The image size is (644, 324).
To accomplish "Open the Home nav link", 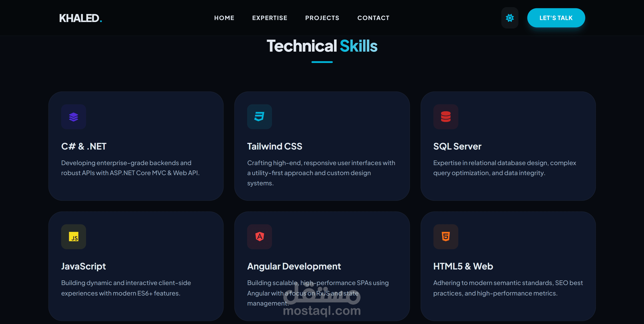I will [x=224, y=18].
